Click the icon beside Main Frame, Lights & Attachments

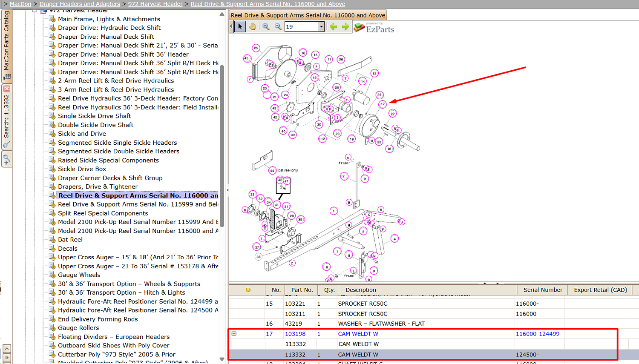[52, 19]
